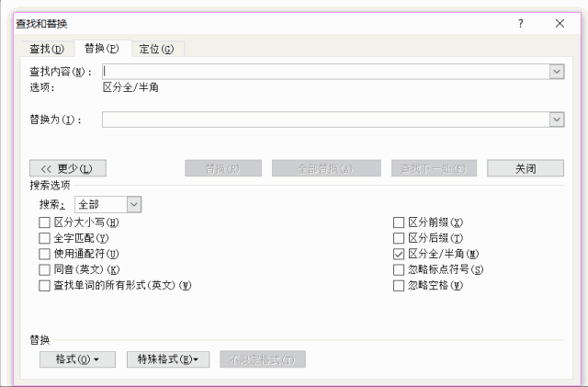Viewport: 588px width, 387px height.
Task: Tick the 同音(英文) checkbox
Action: (44, 269)
